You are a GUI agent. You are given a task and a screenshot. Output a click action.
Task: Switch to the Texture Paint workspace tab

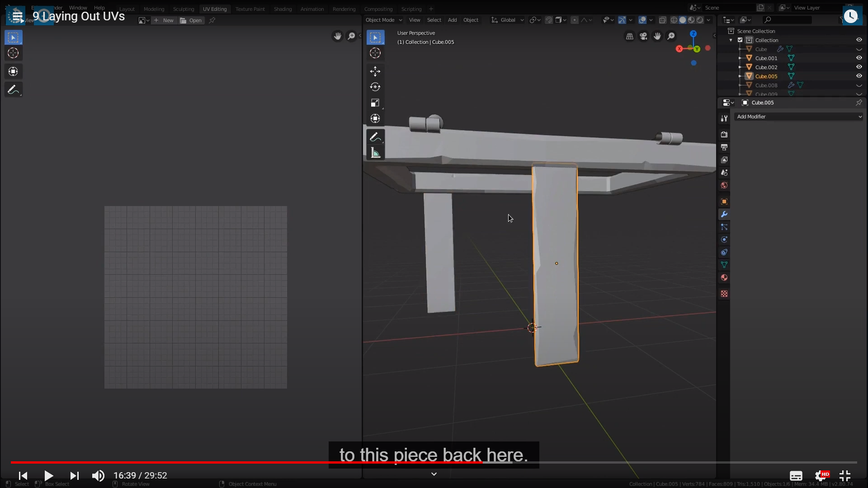pyautogui.click(x=250, y=9)
